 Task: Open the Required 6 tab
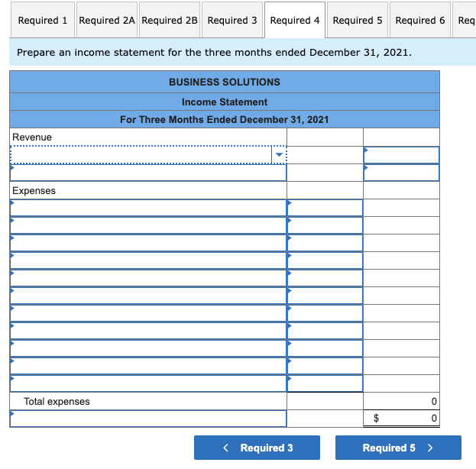[x=420, y=20]
